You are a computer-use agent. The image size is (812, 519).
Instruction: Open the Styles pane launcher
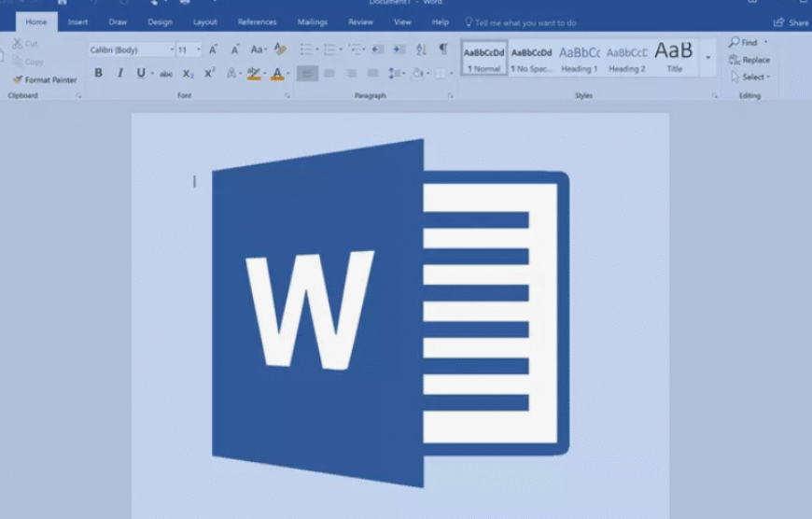click(x=715, y=96)
